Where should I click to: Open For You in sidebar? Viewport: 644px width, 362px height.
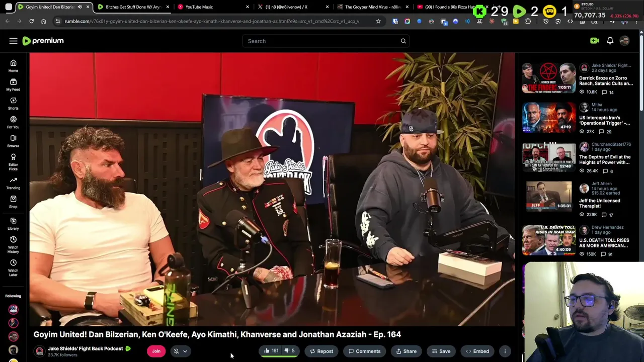[13, 122]
